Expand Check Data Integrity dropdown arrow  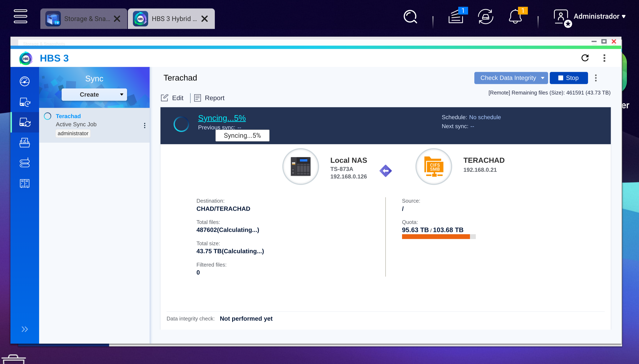[x=543, y=78]
